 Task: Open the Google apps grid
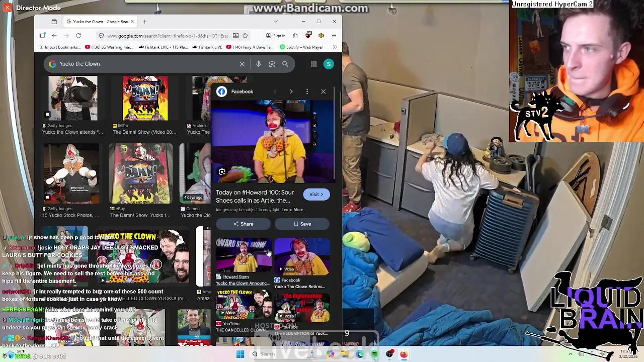click(x=313, y=64)
